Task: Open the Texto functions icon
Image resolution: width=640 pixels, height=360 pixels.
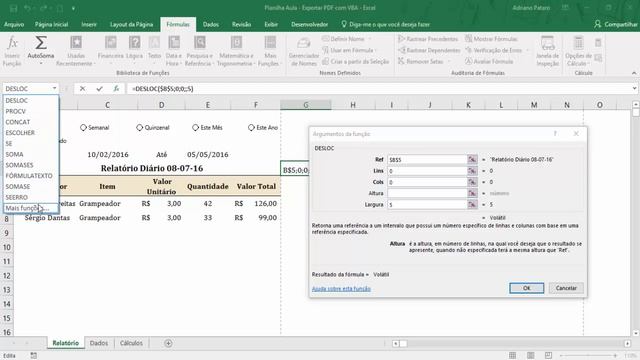Action: pyautogui.click(x=154, y=42)
